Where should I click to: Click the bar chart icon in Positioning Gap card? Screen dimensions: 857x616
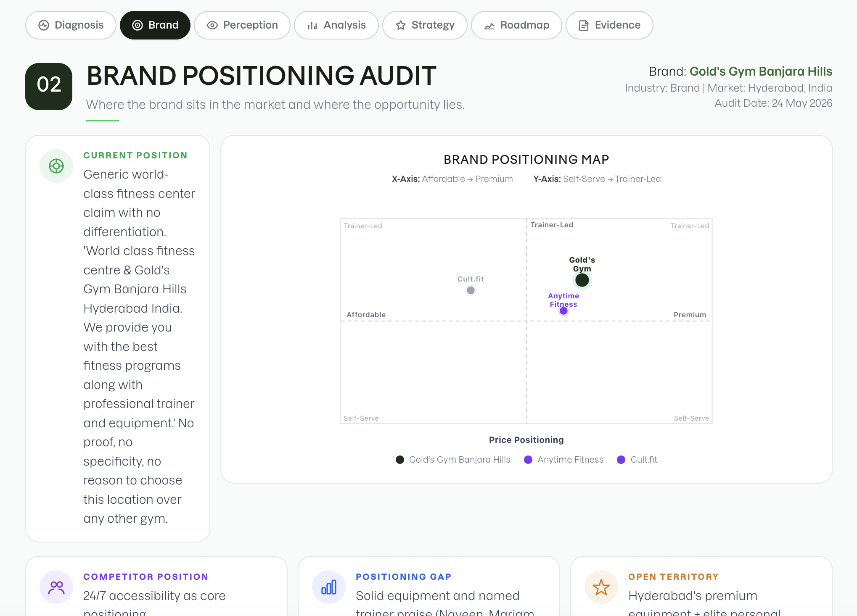329,587
